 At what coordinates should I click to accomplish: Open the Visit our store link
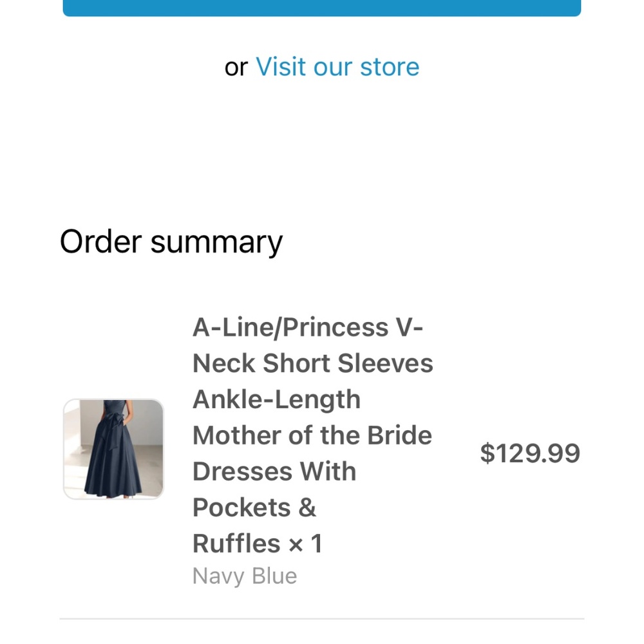[x=337, y=66]
